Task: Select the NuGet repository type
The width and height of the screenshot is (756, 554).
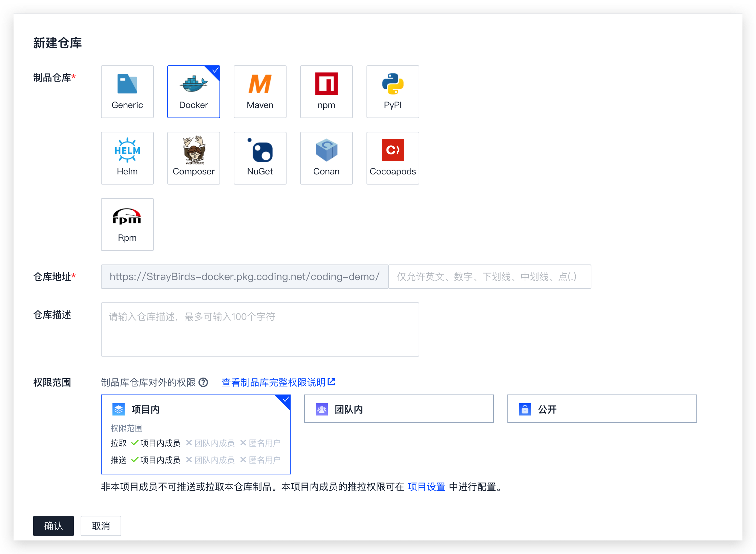Action: (x=260, y=158)
